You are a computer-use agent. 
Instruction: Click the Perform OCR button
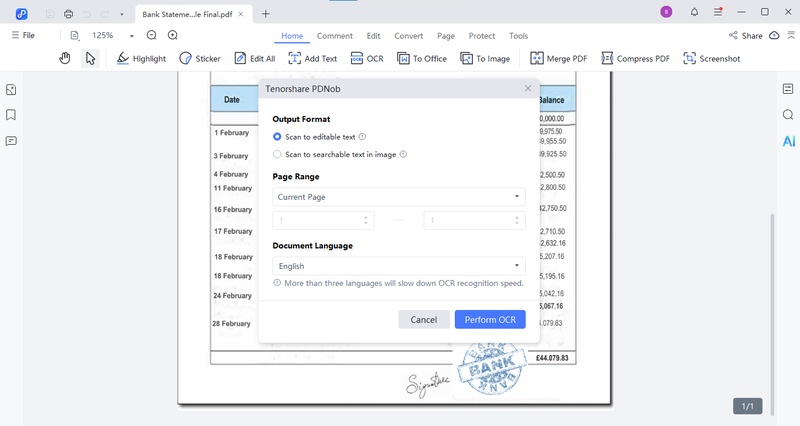click(489, 319)
